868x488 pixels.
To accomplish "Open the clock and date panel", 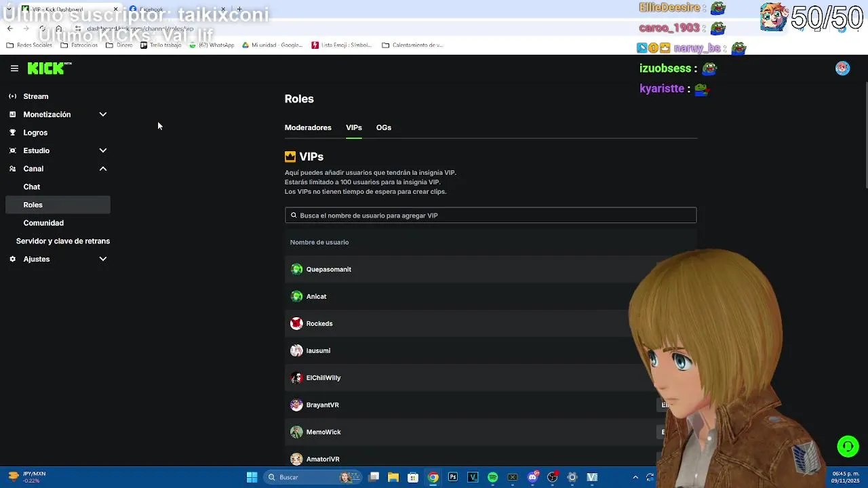I will click(846, 477).
